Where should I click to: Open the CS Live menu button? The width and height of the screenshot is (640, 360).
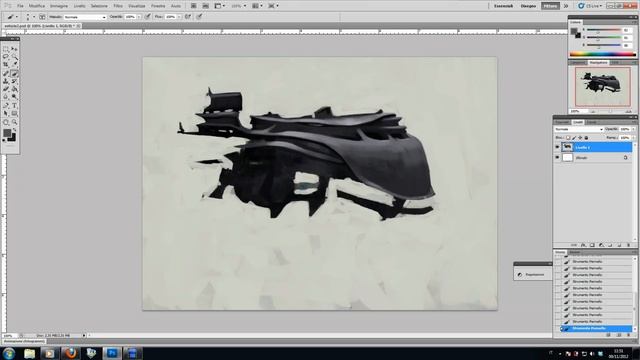click(590, 6)
